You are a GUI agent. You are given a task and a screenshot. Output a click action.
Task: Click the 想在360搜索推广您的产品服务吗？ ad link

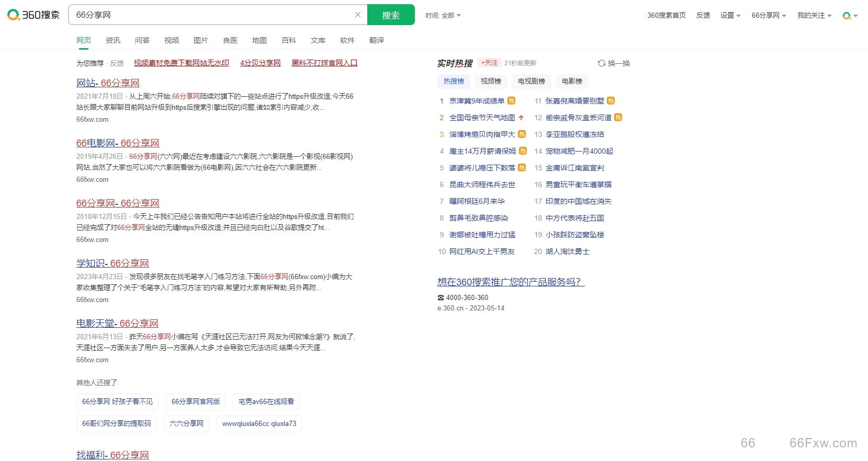511,282
